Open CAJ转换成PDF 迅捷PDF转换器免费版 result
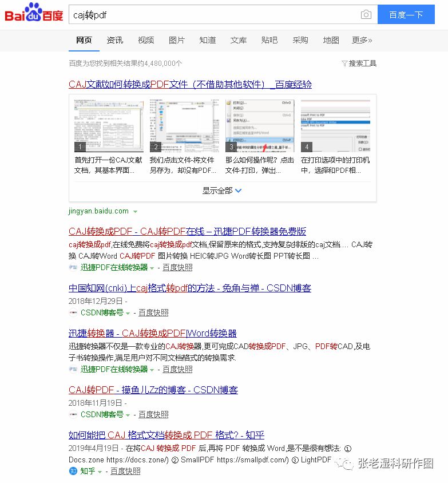 click(187, 231)
